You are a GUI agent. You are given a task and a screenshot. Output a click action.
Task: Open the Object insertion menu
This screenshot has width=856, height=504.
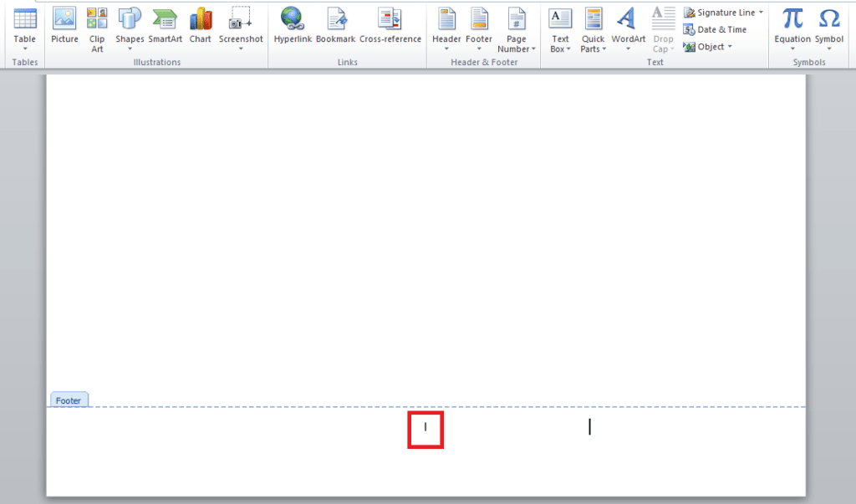coord(708,47)
